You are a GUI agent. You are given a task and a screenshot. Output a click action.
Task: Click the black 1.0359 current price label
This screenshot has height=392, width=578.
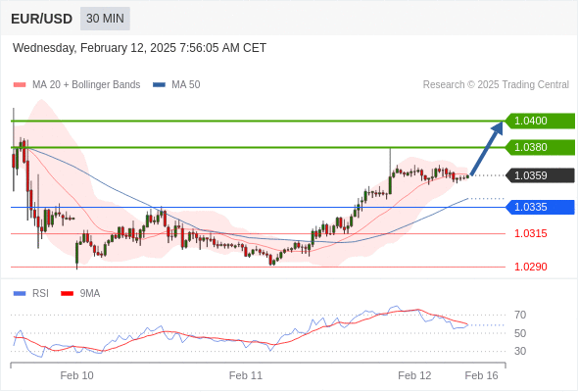pos(540,175)
